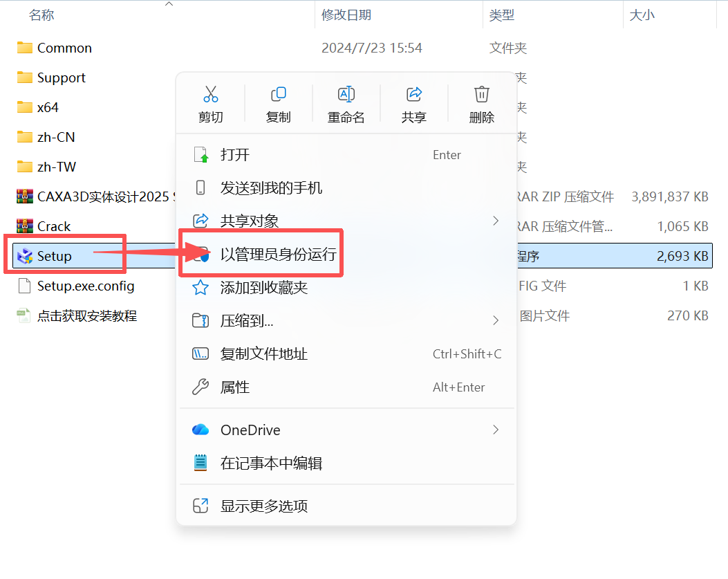Click the Common folder icon

coord(25,48)
